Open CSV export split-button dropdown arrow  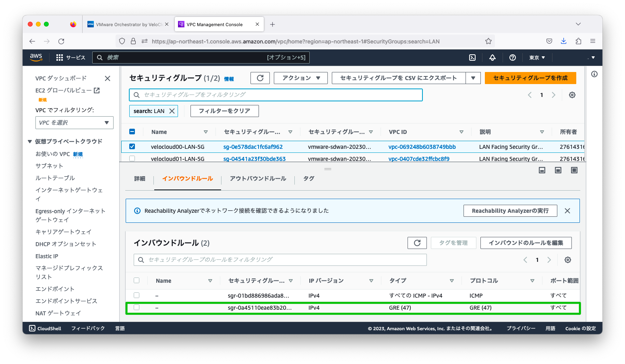473,78
